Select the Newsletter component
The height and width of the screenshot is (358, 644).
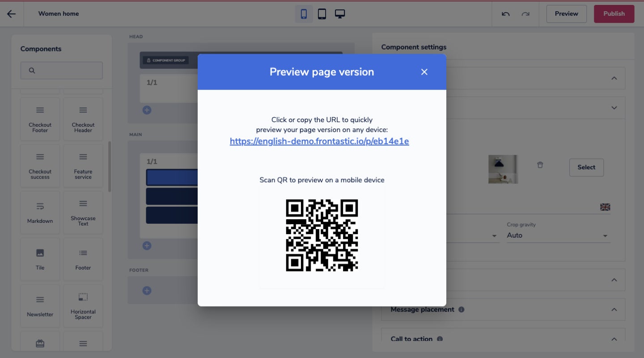(x=40, y=306)
